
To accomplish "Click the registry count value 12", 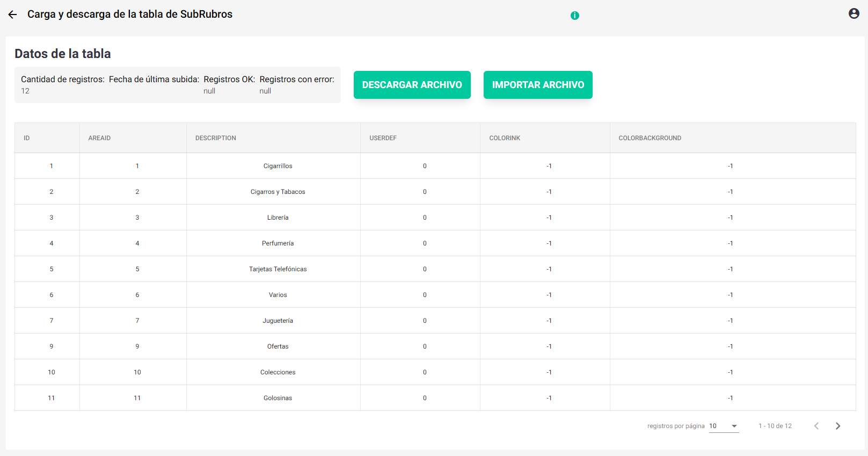I will pos(25,91).
